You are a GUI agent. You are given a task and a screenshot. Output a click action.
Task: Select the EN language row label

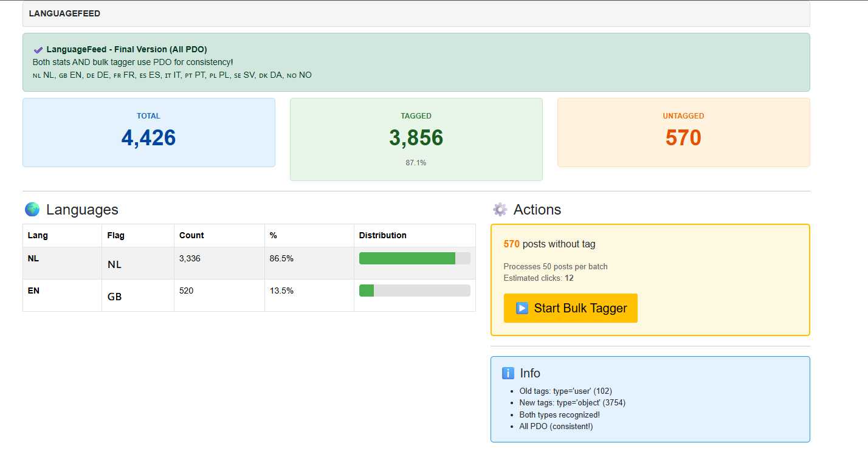pos(33,291)
